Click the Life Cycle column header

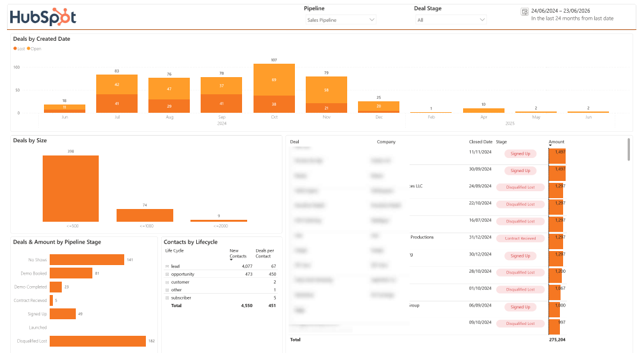174,250
